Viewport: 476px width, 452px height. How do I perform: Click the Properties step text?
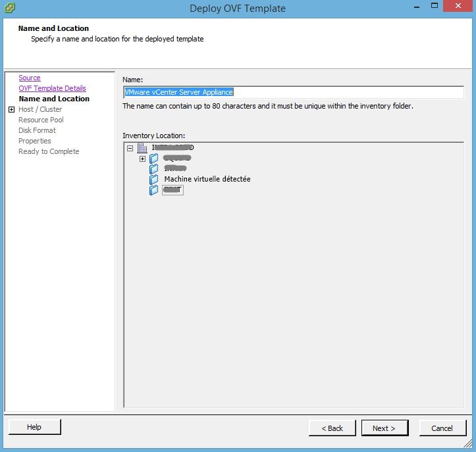35,141
